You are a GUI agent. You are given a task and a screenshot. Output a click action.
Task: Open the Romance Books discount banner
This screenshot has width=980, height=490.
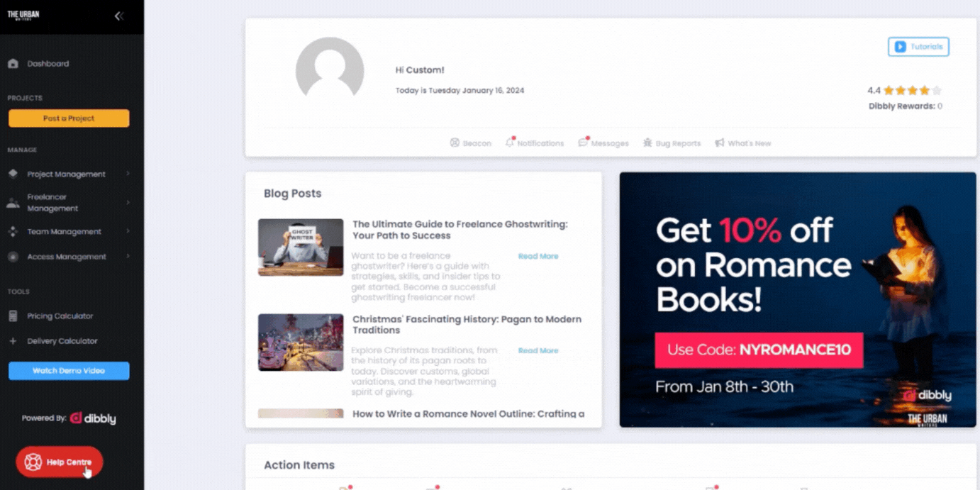(796, 298)
